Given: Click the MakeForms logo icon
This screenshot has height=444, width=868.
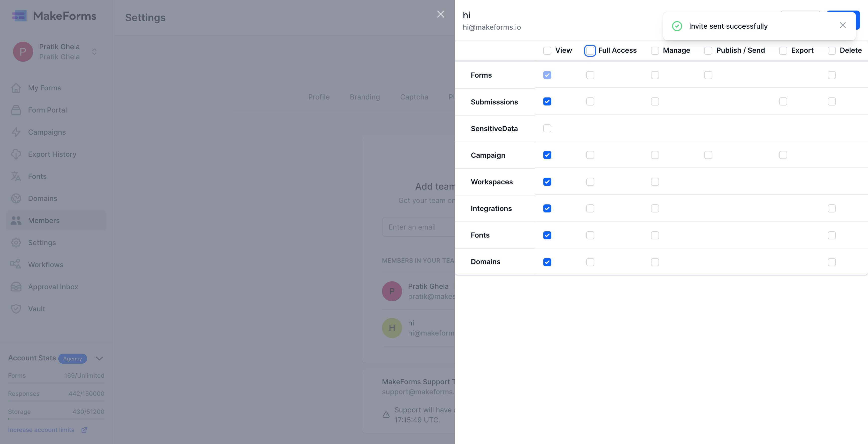Looking at the screenshot, I should point(19,16).
